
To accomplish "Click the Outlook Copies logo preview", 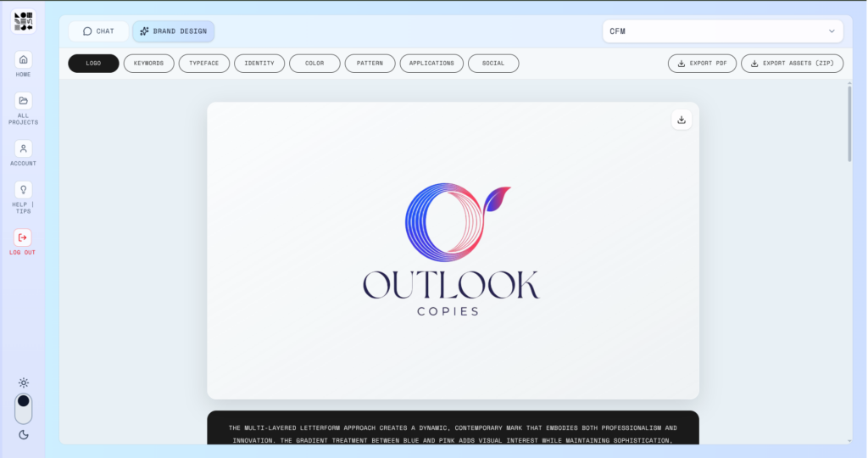I will pos(453,250).
